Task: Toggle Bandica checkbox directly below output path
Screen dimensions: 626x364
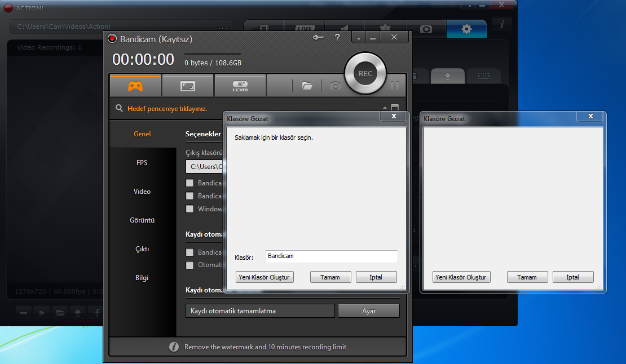Action: (x=189, y=183)
